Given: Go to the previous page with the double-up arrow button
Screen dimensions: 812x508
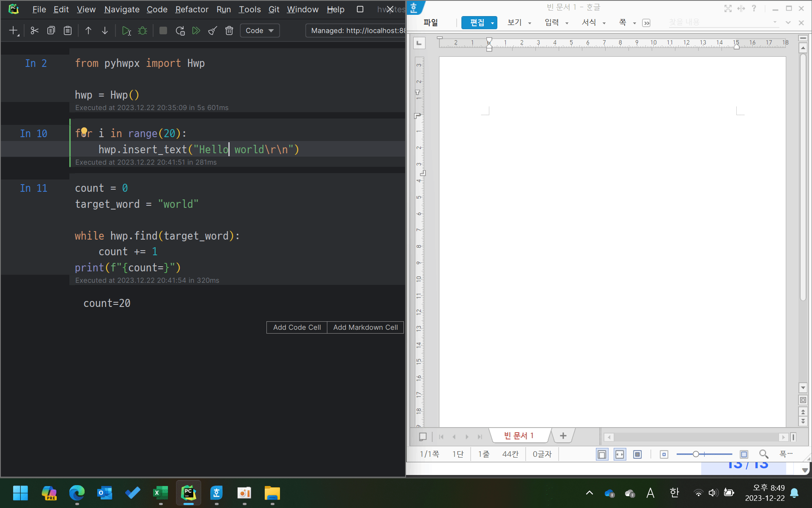Looking at the screenshot, I should [803, 411].
